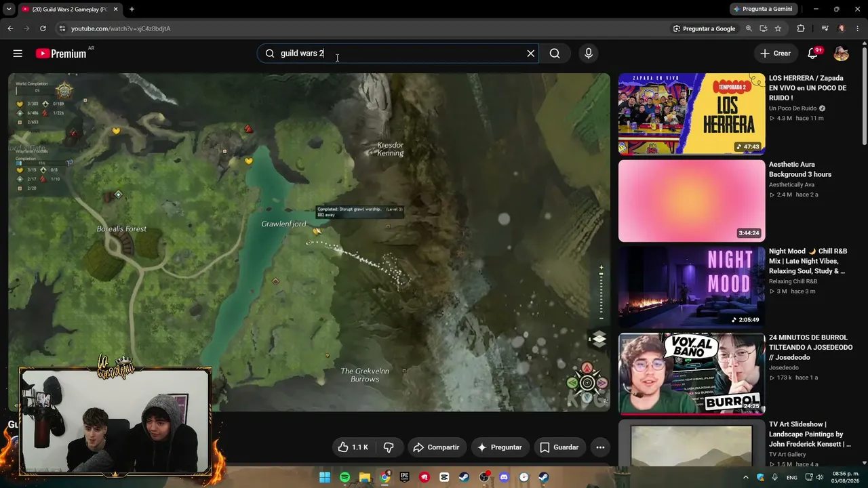This screenshot has width=868, height=488.
Task: Open the taskbar microphone tray icon
Action: coord(775,477)
